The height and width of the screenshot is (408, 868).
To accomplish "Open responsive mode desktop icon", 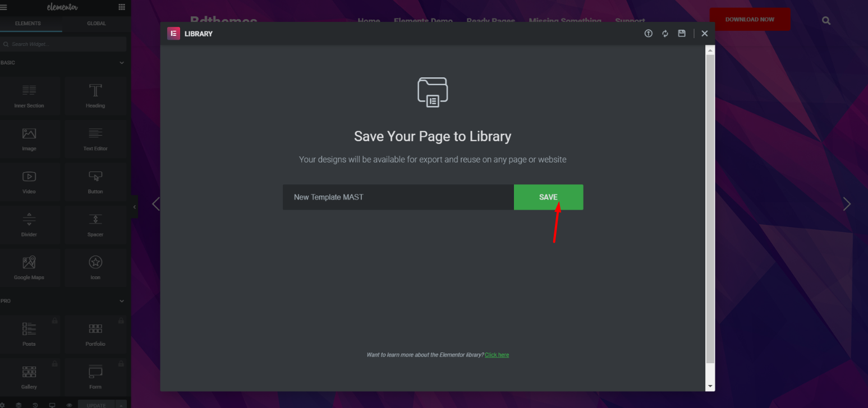I will pyautogui.click(x=52, y=405).
